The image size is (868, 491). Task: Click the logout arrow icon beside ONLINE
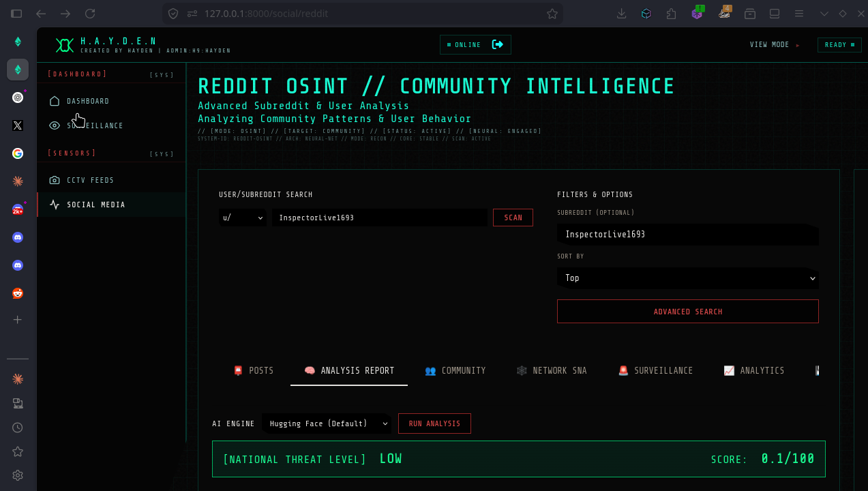tap(498, 44)
